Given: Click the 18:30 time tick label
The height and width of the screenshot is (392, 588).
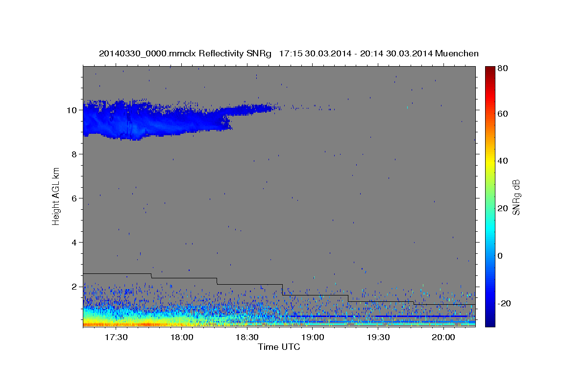Looking at the screenshot, I should click(247, 337).
